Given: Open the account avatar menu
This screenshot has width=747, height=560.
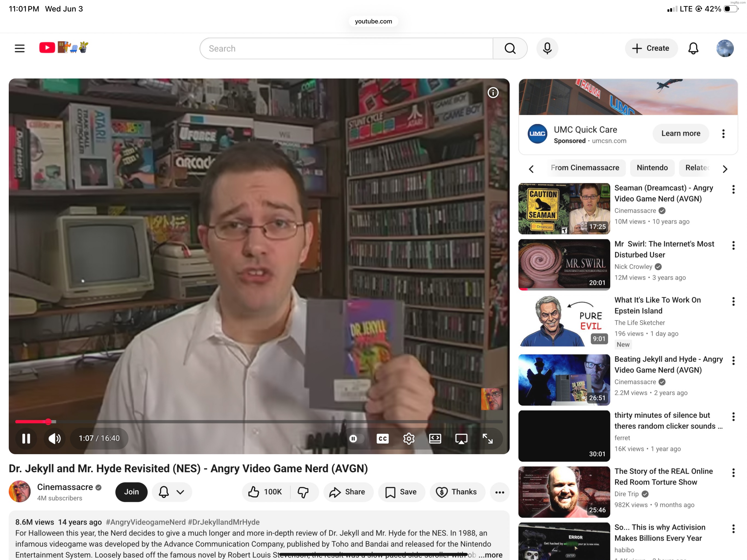Looking at the screenshot, I should (725, 48).
